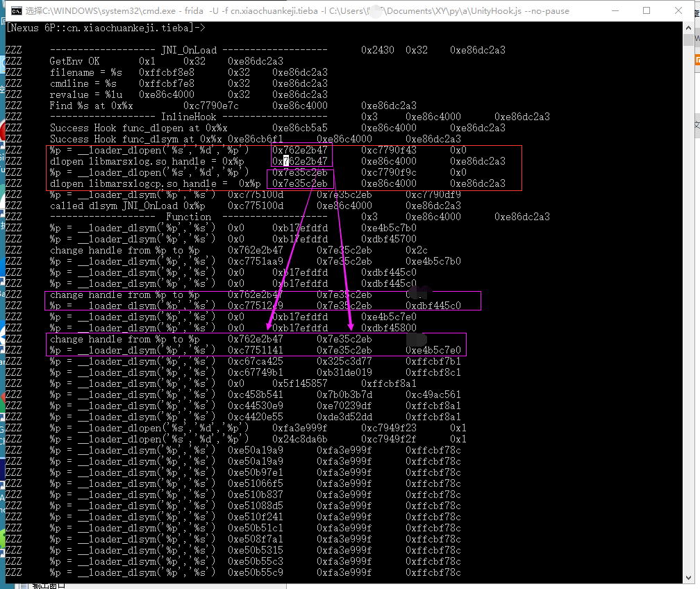The image size is (700, 589).
Task: Click the 'cmdline = %s' entry
Action: pos(83,83)
